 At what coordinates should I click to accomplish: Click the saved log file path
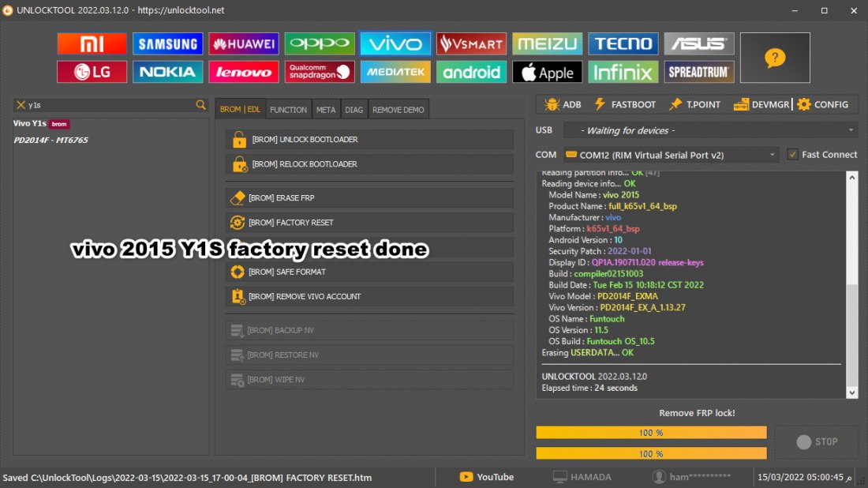(x=187, y=478)
